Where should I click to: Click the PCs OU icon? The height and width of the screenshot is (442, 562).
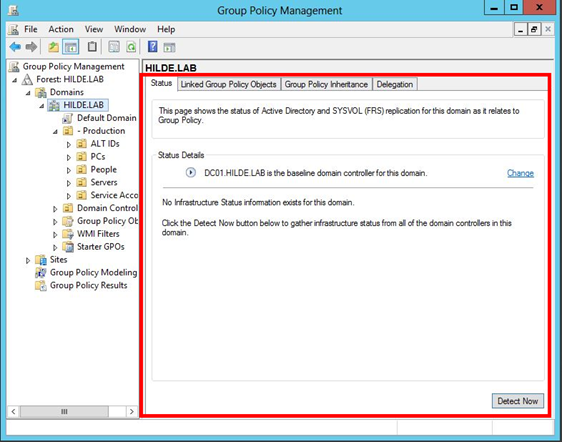81,157
